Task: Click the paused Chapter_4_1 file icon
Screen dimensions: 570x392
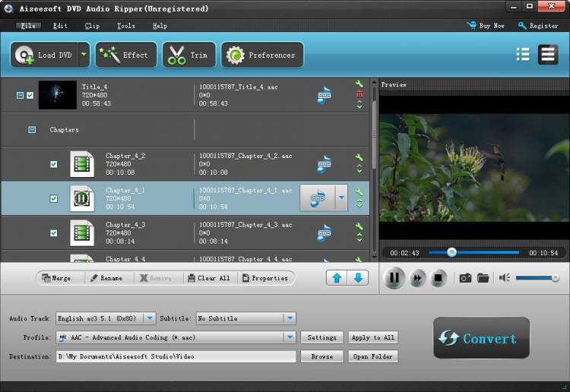Action: tap(82, 198)
